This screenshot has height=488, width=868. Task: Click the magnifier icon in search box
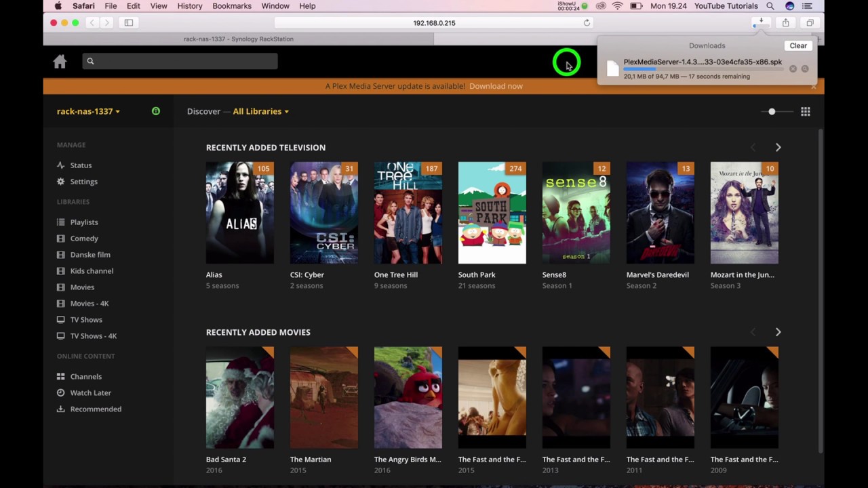coord(90,61)
